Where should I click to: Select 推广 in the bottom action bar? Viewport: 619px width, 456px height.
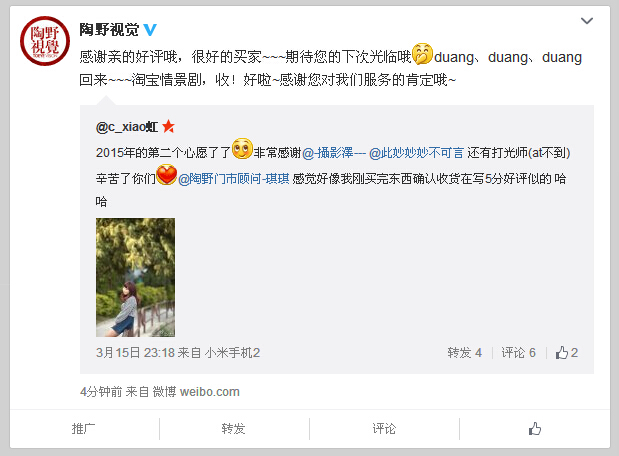(x=84, y=429)
